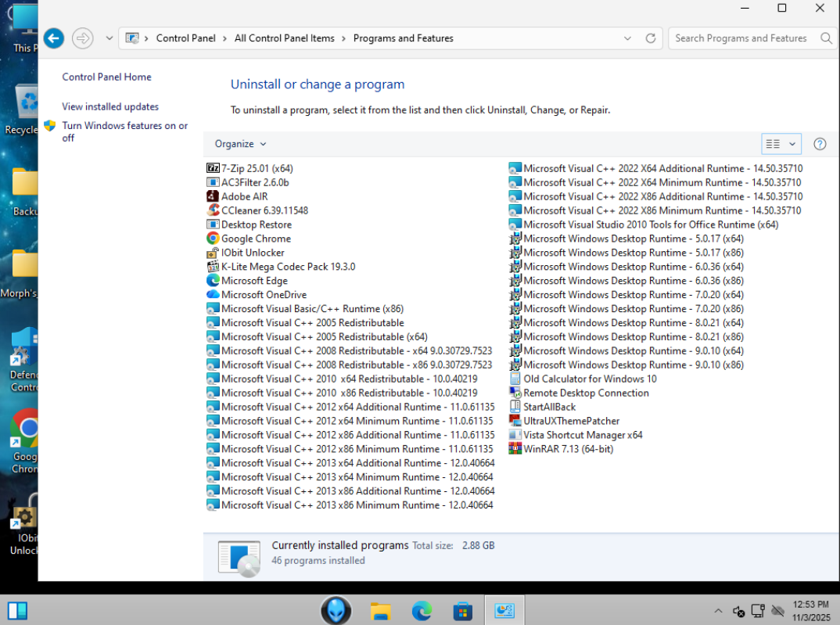Click the 7-Zip program icon
The height and width of the screenshot is (625, 840).
[213, 168]
